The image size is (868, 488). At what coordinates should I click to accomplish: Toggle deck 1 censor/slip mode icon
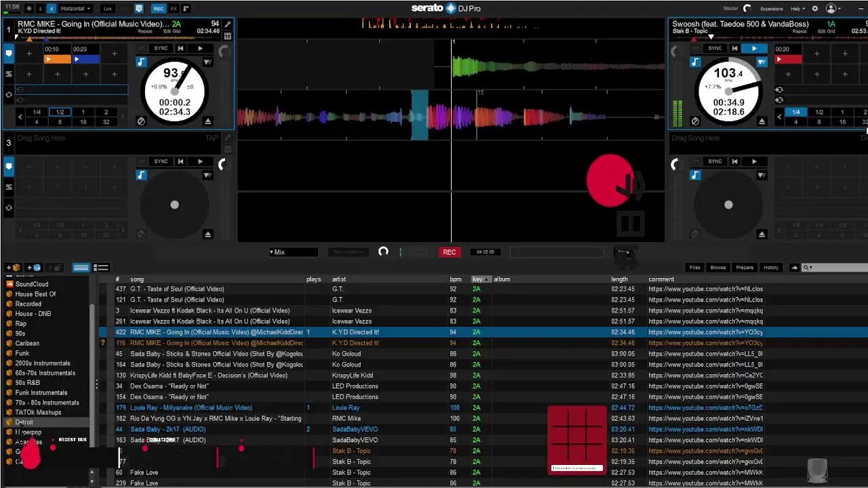(x=141, y=121)
